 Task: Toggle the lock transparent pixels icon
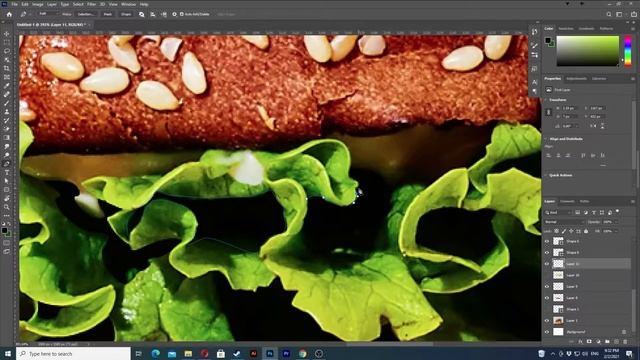[557, 231]
